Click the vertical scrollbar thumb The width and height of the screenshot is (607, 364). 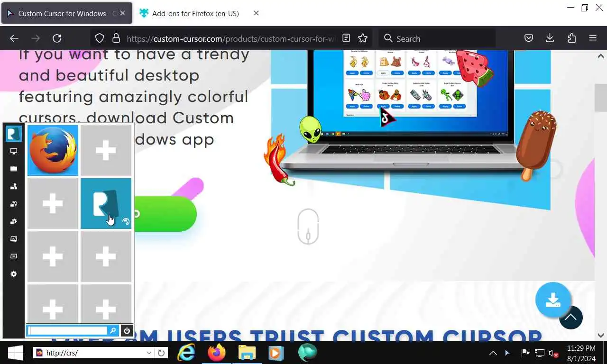point(601,98)
